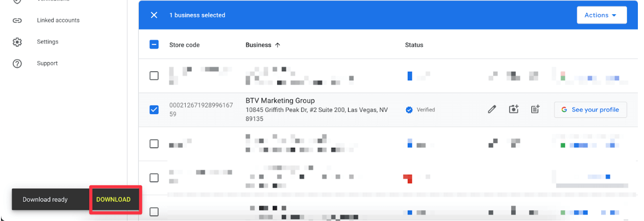
Task: Click the Google G logo on See your profile
Action: (x=564, y=109)
